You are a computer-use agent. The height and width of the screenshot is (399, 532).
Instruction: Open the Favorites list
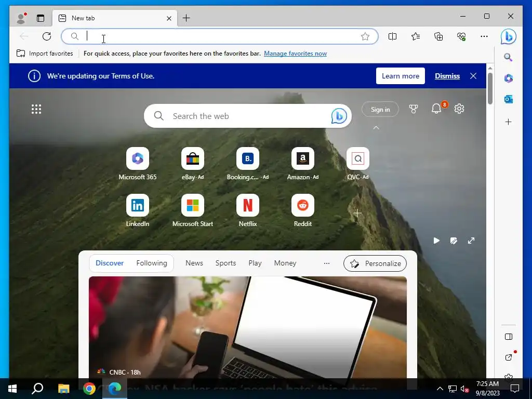tap(416, 36)
